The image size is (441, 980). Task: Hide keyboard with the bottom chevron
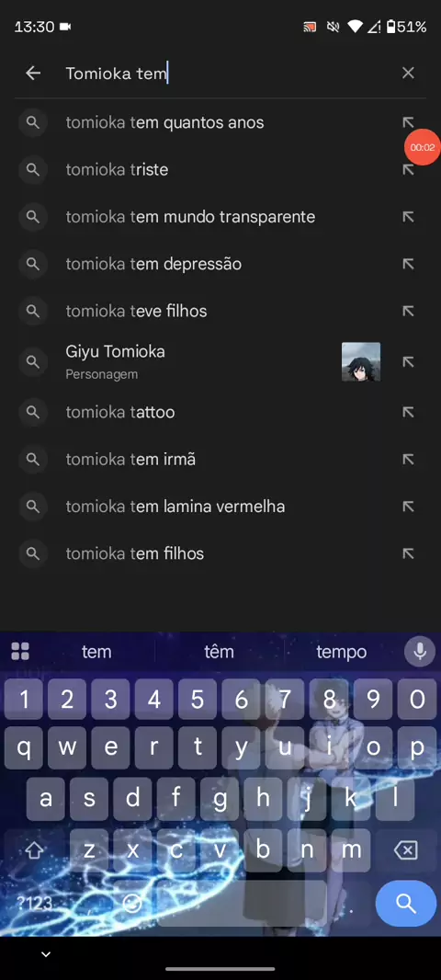(46, 954)
